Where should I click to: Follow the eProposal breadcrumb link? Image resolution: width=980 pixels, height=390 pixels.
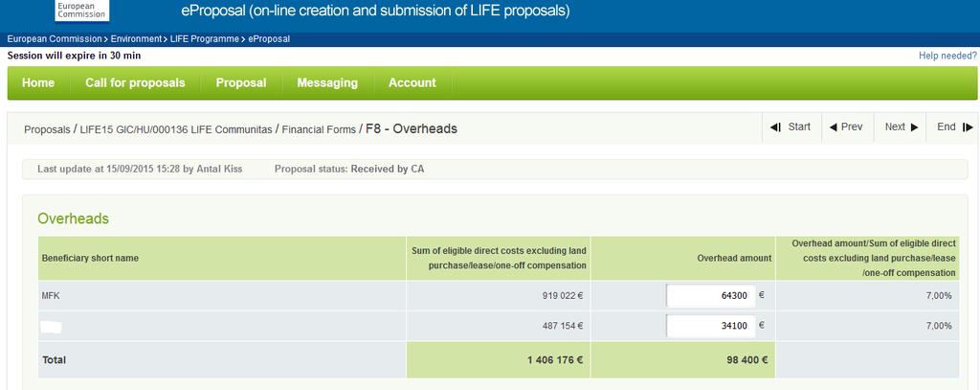(x=269, y=39)
